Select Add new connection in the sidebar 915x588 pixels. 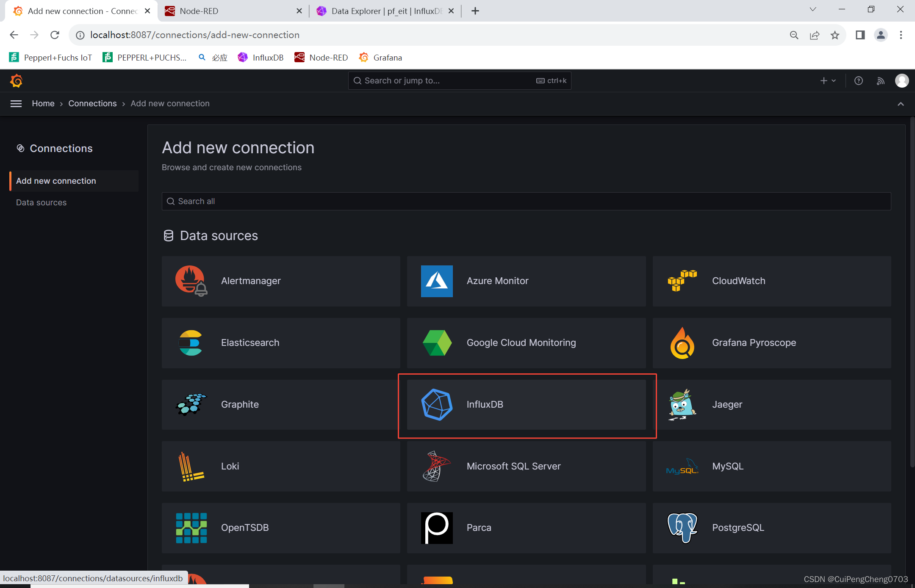click(74, 181)
